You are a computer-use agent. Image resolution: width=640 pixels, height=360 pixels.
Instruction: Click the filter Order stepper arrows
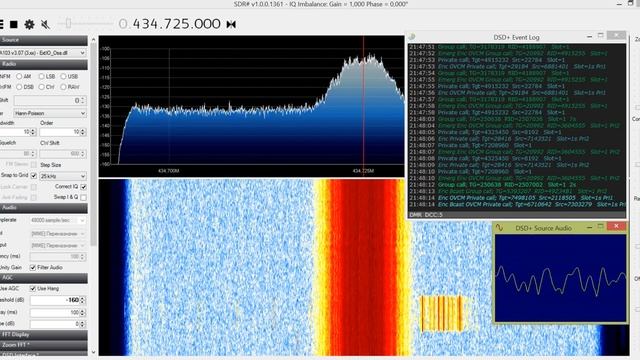point(83,132)
